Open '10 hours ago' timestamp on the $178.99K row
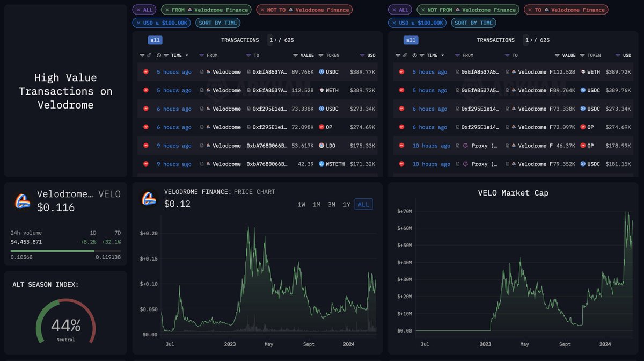 click(431, 146)
